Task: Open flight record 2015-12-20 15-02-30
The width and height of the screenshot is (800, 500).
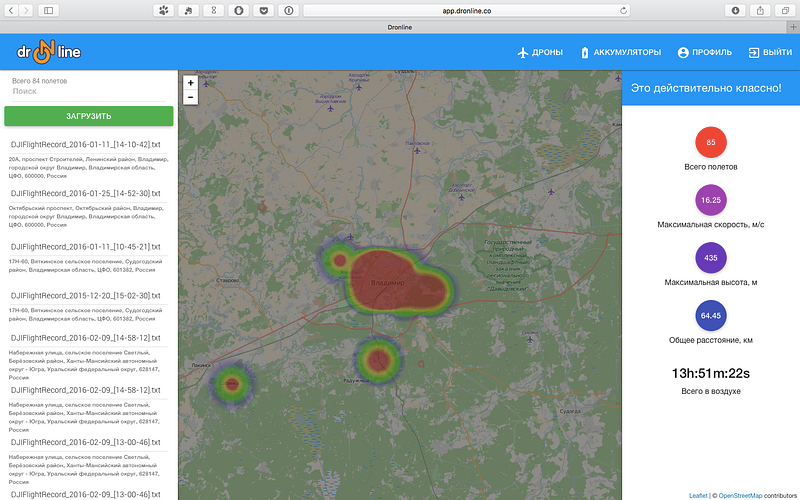Action: pyautogui.click(x=86, y=295)
